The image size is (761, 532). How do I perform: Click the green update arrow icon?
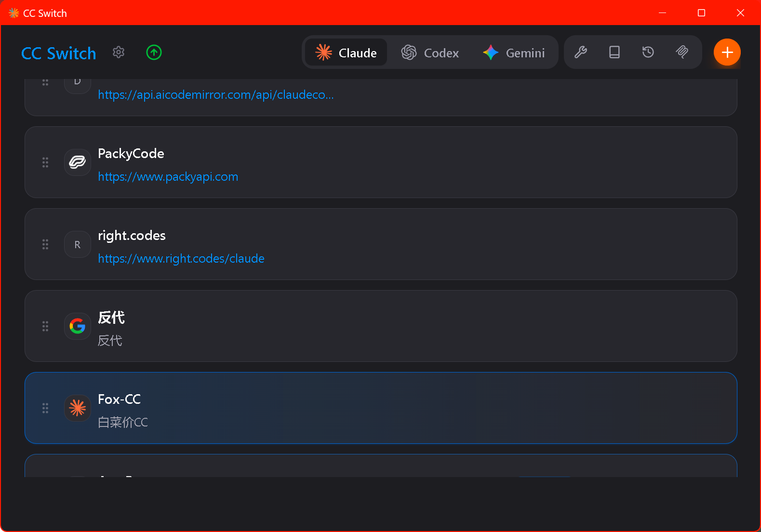click(154, 52)
